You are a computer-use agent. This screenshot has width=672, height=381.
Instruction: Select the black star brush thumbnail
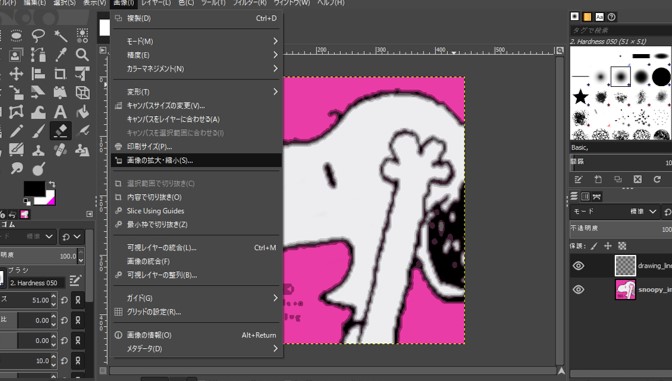click(580, 97)
